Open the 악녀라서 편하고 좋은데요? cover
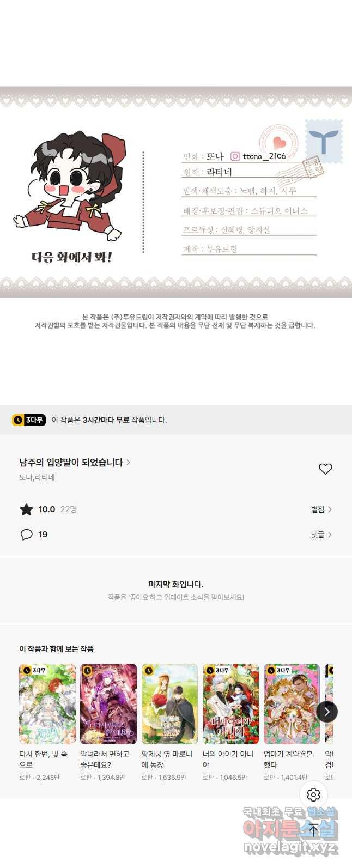The image size is (352, 868). (x=108, y=704)
